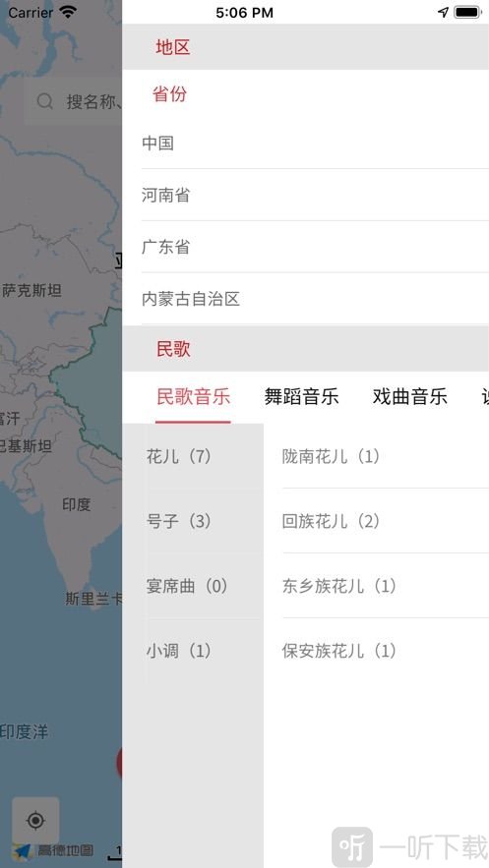489x868 pixels.
Task: Switch to the 戏曲音乐 tab
Action: (x=410, y=397)
